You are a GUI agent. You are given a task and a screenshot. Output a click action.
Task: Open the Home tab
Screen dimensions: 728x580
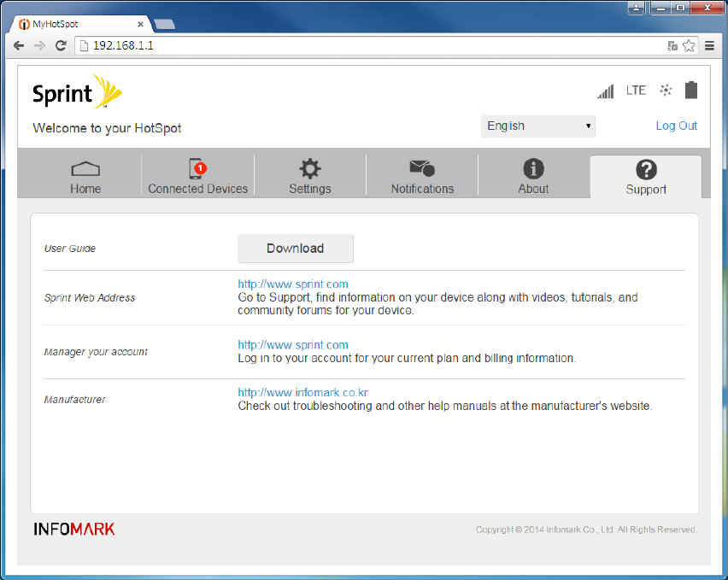click(85, 178)
